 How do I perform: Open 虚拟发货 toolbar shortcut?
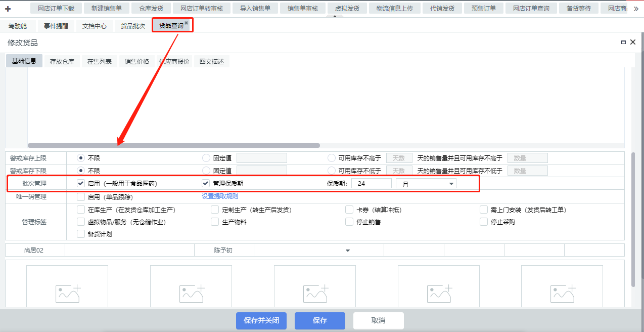point(347,9)
